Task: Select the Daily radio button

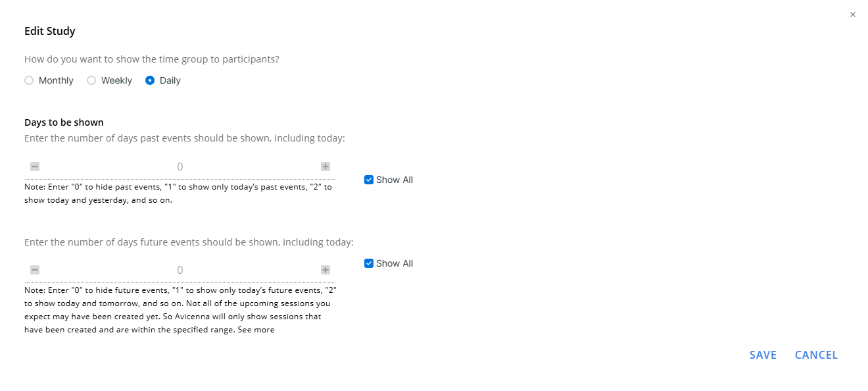Action: 150,80
